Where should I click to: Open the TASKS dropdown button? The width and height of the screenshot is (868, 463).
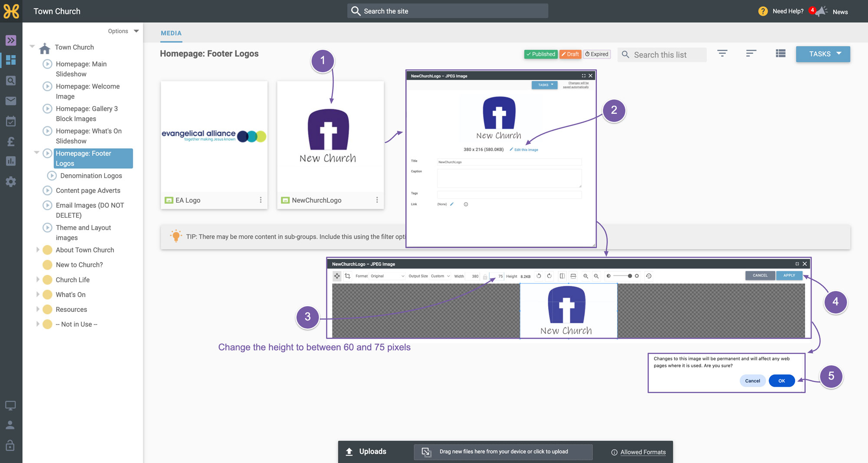pyautogui.click(x=823, y=54)
